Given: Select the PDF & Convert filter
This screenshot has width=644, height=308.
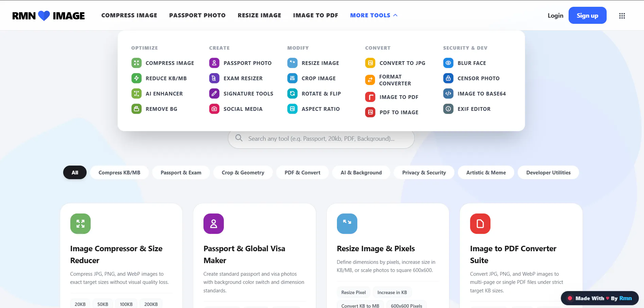Looking at the screenshot, I should click(x=302, y=172).
